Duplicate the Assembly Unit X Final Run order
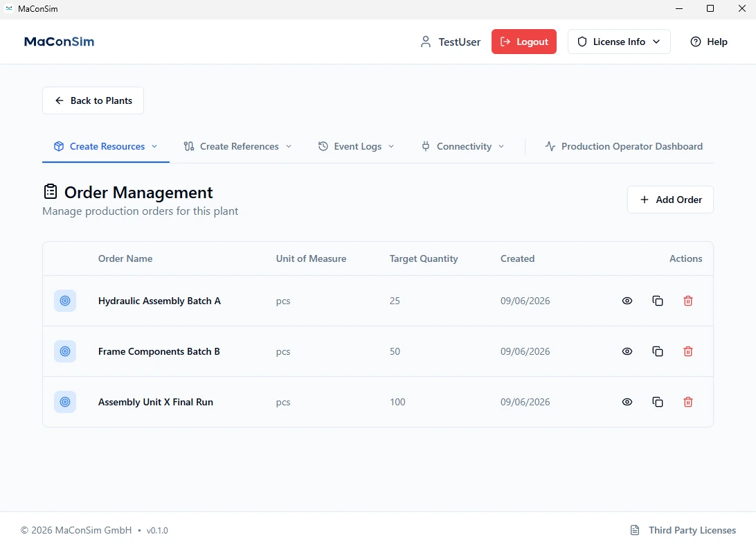The width and height of the screenshot is (756, 546). [658, 402]
